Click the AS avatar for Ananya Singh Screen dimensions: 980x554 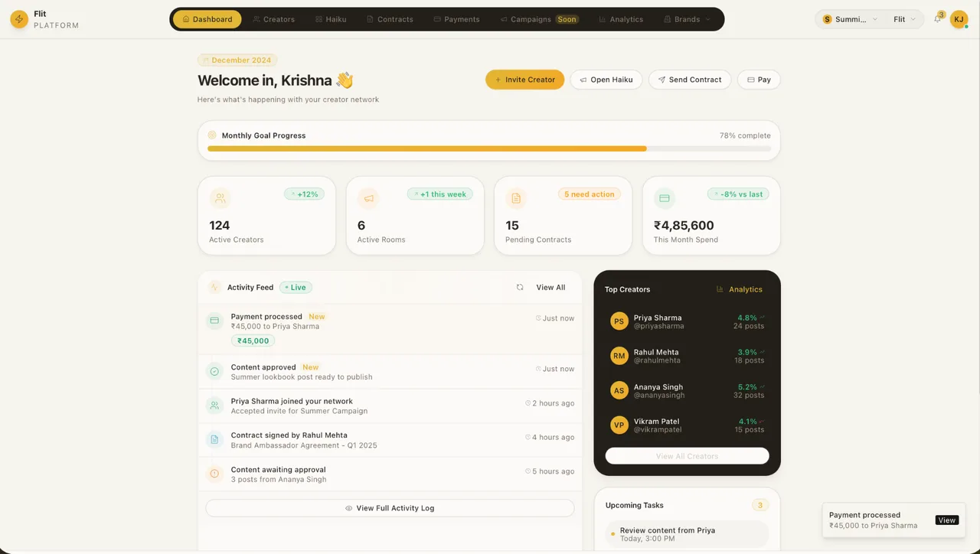click(x=619, y=390)
